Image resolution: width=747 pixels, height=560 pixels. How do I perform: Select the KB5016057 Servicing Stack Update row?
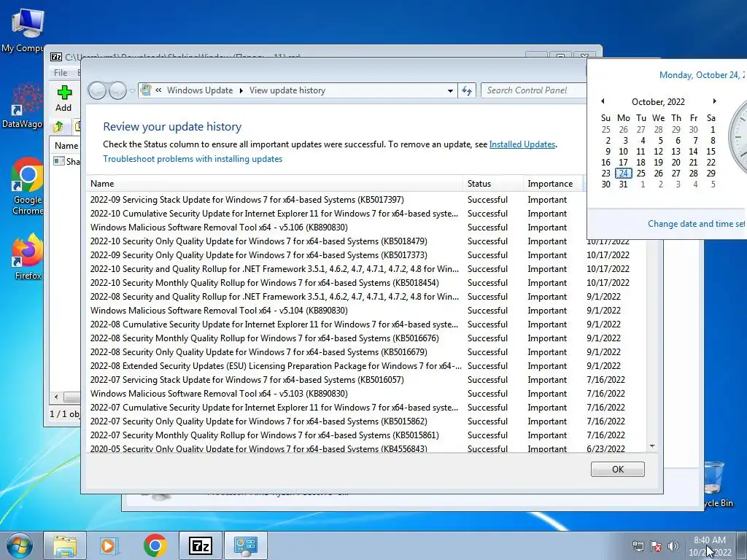click(x=366, y=379)
